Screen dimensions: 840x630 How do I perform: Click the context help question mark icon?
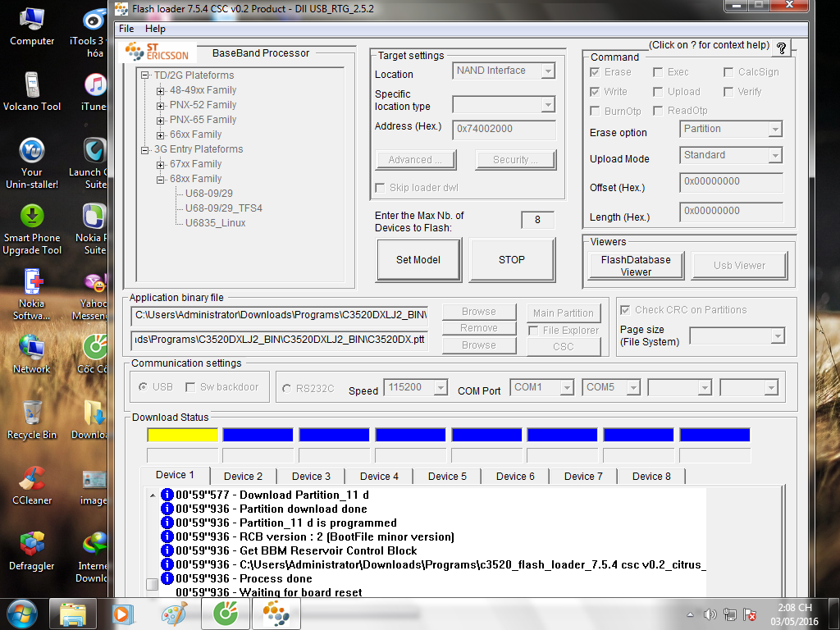(781, 48)
